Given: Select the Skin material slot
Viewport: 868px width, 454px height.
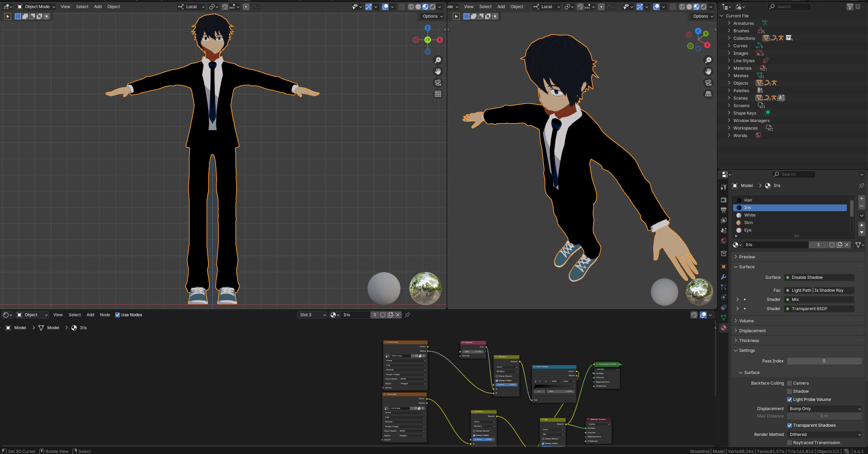Looking at the screenshot, I should (x=748, y=223).
